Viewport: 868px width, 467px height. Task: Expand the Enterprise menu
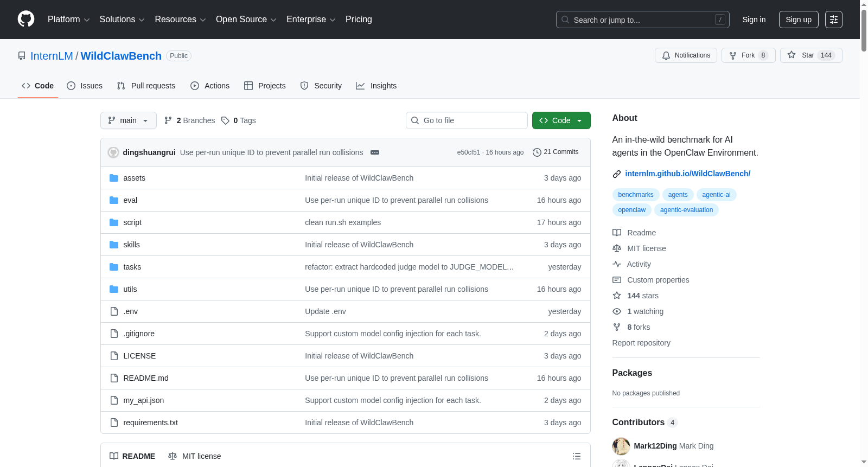311,20
